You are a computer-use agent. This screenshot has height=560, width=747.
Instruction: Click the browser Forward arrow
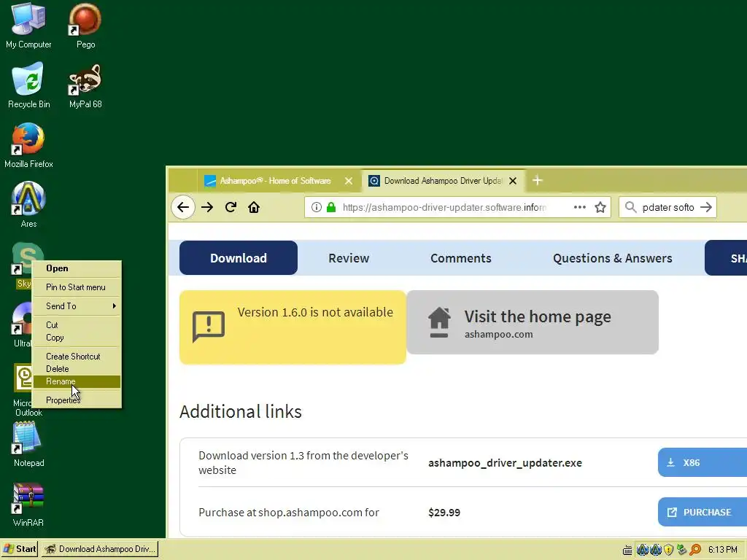click(207, 207)
